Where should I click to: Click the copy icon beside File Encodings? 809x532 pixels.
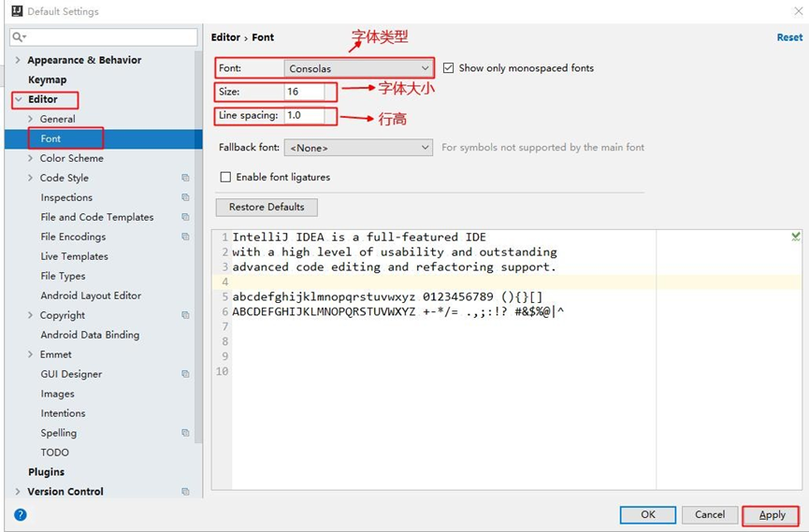pyautogui.click(x=185, y=237)
